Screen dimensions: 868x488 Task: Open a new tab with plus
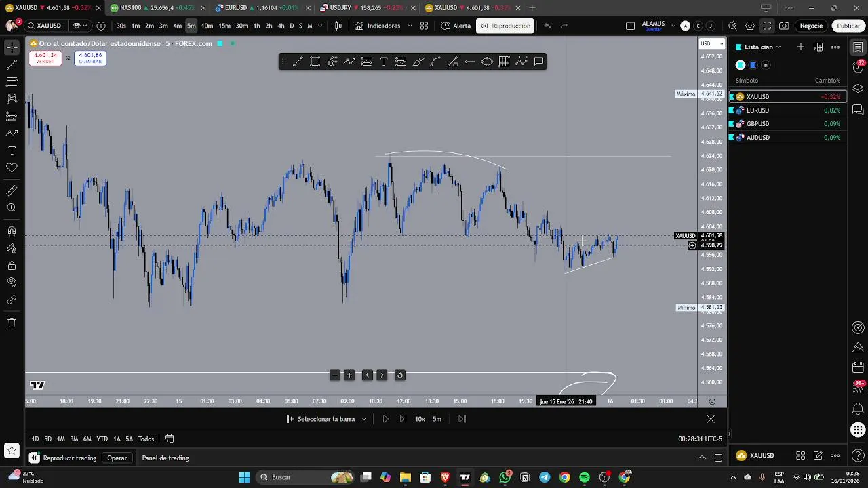[x=532, y=7]
